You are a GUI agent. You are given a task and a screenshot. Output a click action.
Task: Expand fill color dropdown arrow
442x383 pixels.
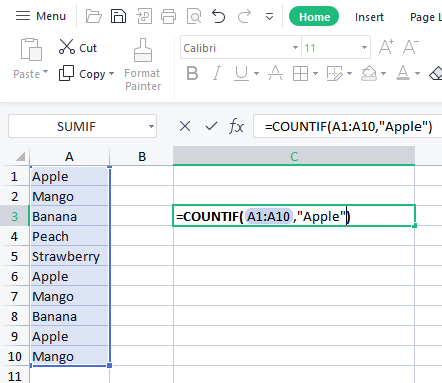pyautogui.click(x=383, y=73)
